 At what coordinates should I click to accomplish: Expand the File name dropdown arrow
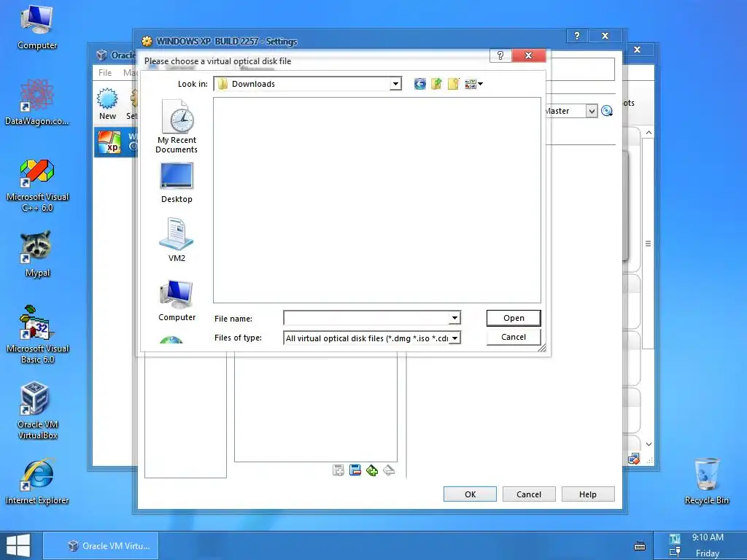tap(455, 318)
